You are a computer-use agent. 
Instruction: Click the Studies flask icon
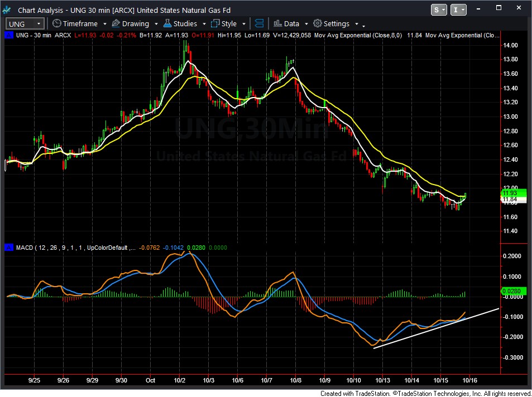[167, 23]
